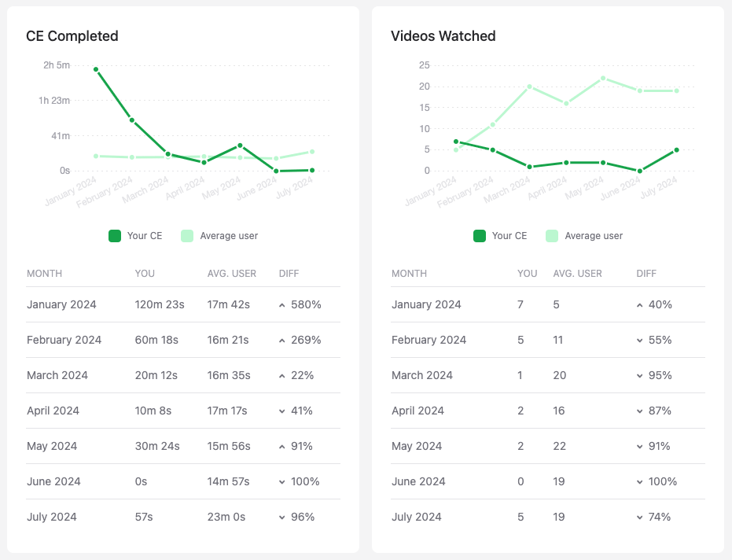
Task: Click the DIFF header in Videos Watched table
Action: 648,274
